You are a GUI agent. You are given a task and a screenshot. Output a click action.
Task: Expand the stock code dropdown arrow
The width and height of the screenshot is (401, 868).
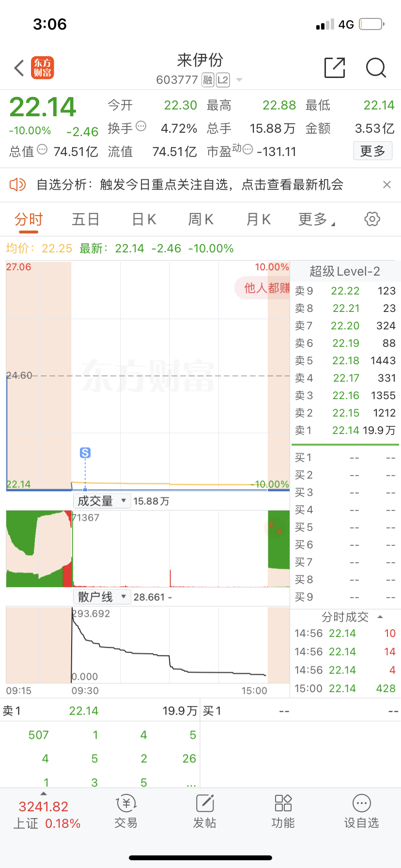tap(239, 80)
